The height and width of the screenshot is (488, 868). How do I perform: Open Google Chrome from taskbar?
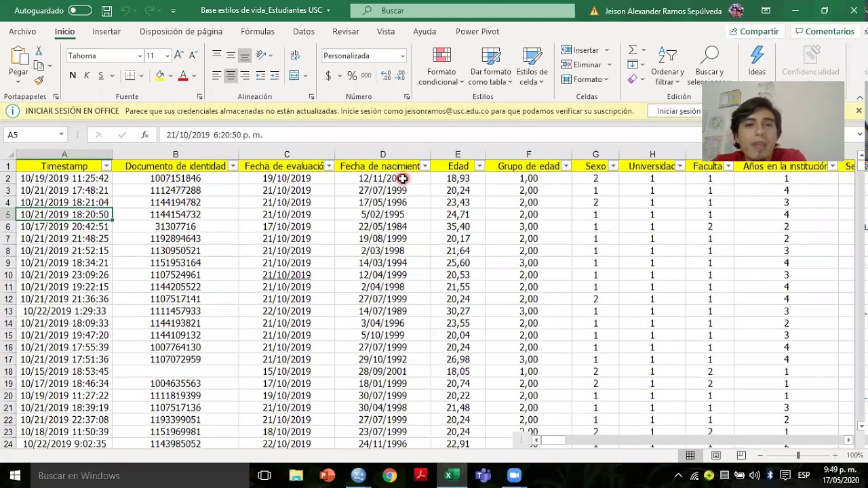[389, 476]
